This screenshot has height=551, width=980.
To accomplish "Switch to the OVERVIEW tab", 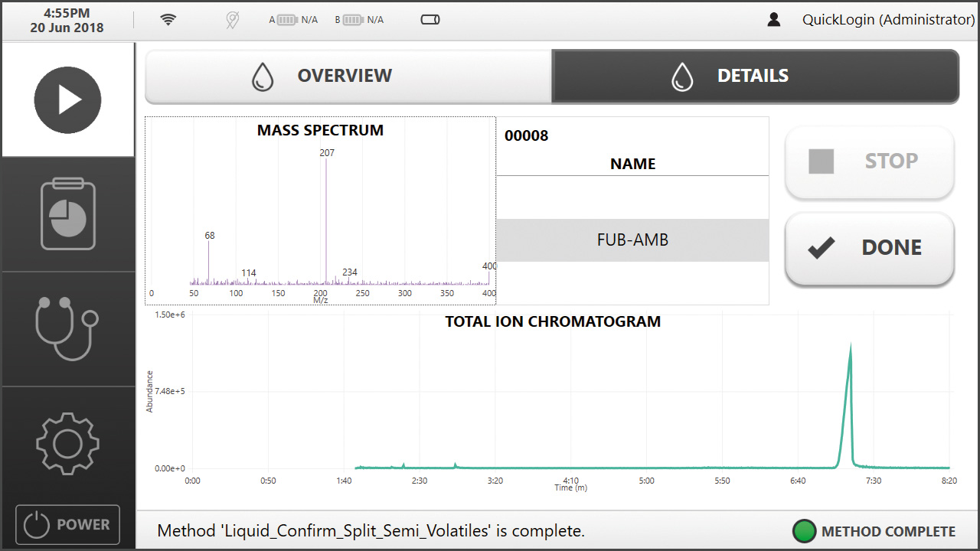I will (x=348, y=76).
